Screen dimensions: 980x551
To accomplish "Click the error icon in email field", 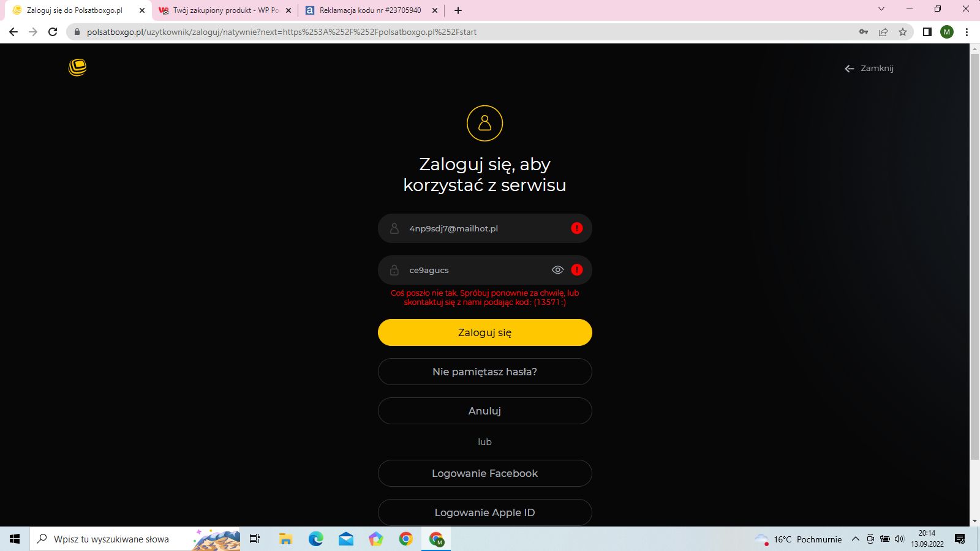I will click(x=577, y=228).
